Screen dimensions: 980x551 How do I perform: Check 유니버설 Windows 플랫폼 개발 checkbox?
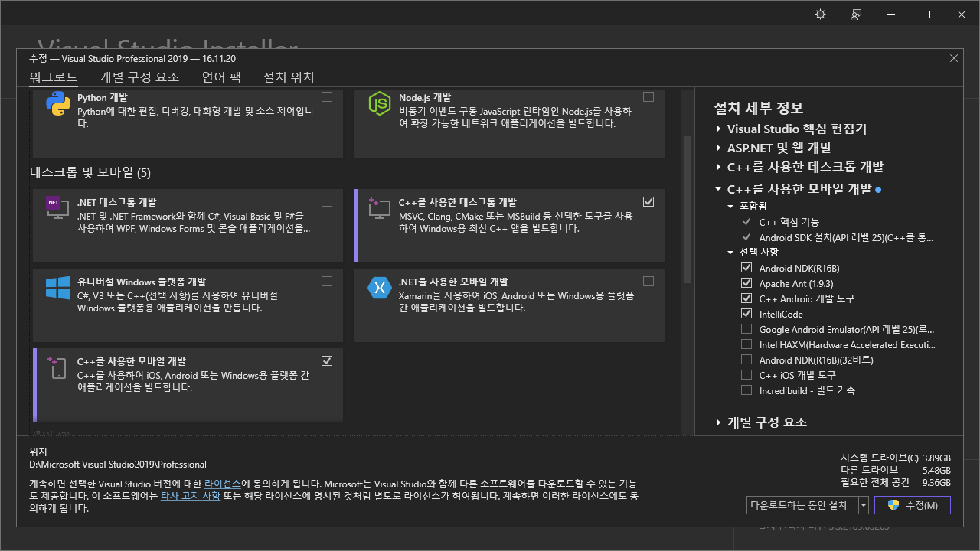tap(327, 282)
